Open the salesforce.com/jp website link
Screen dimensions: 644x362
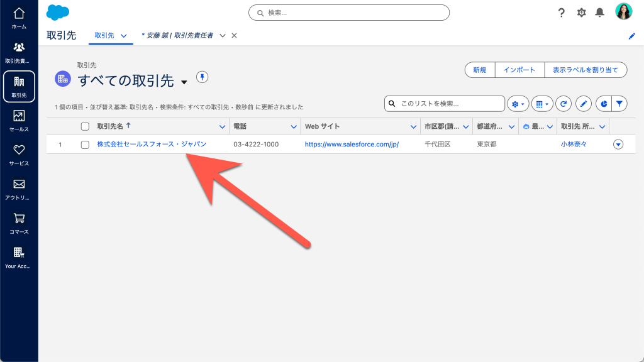[x=352, y=145]
